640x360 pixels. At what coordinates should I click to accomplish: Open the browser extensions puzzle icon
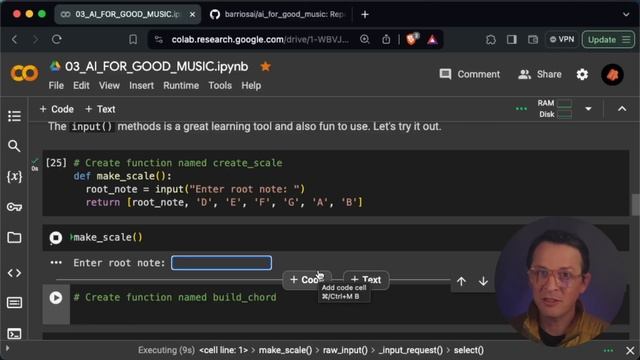click(491, 39)
